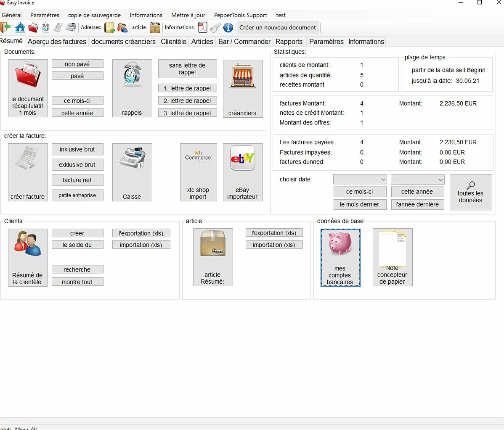Image resolution: width=504 pixels, height=430 pixels.
Task: Click the exit door toolbar icon
Action: [5, 28]
